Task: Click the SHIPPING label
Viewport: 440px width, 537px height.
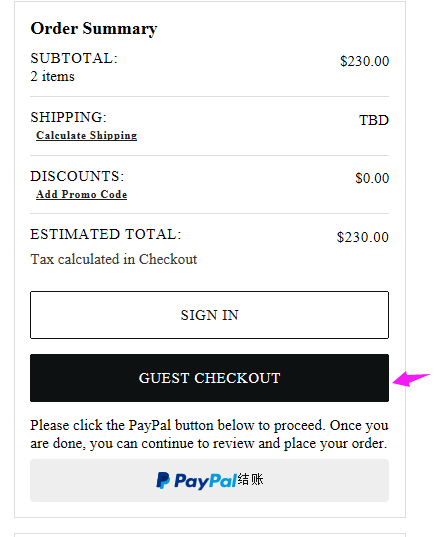Action: 68,117
